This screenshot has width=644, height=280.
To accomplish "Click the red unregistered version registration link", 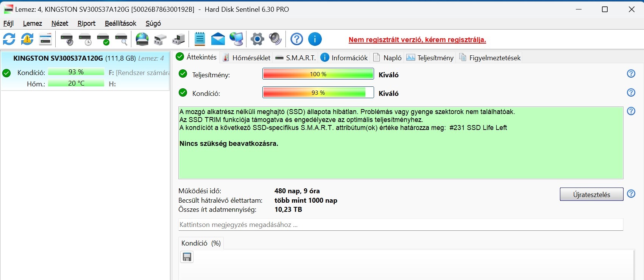I will coord(417,40).
